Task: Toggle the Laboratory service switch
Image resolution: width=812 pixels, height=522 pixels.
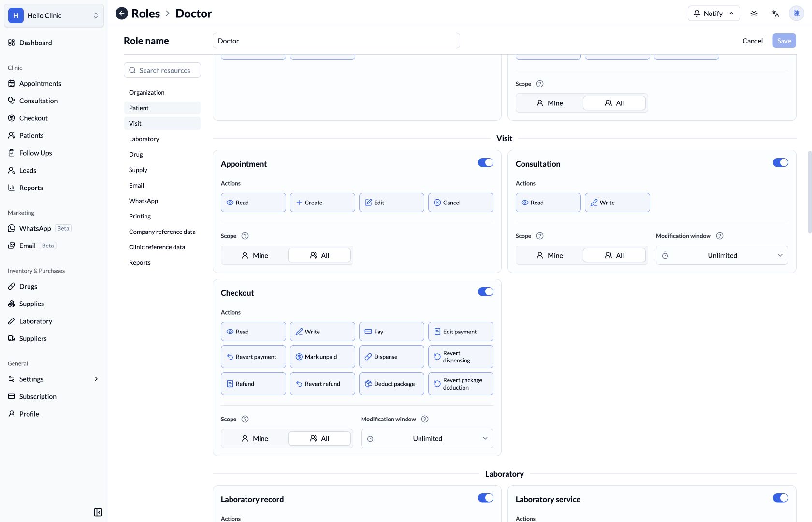Action: coord(781,498)
